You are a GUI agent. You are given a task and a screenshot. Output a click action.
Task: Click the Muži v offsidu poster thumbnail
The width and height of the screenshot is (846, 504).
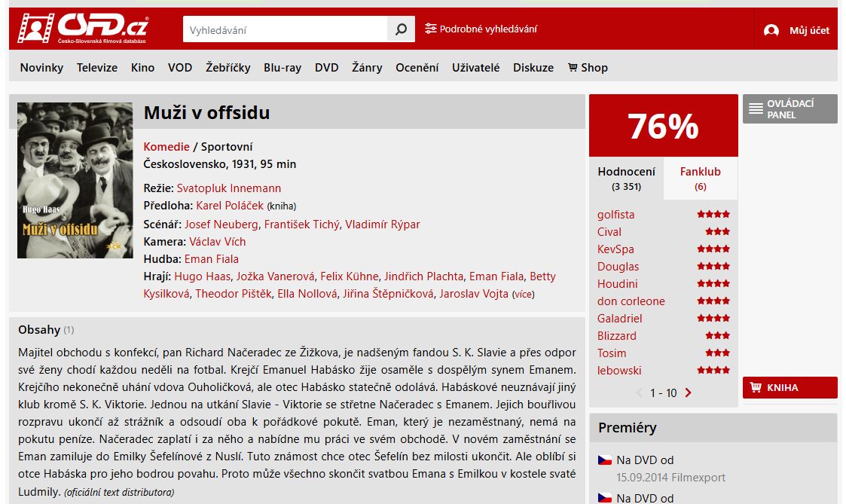coord(75,180)
